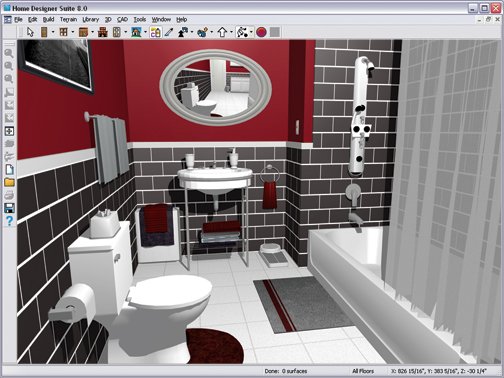
Task: Open the Terrain menu
Action: 68,20
